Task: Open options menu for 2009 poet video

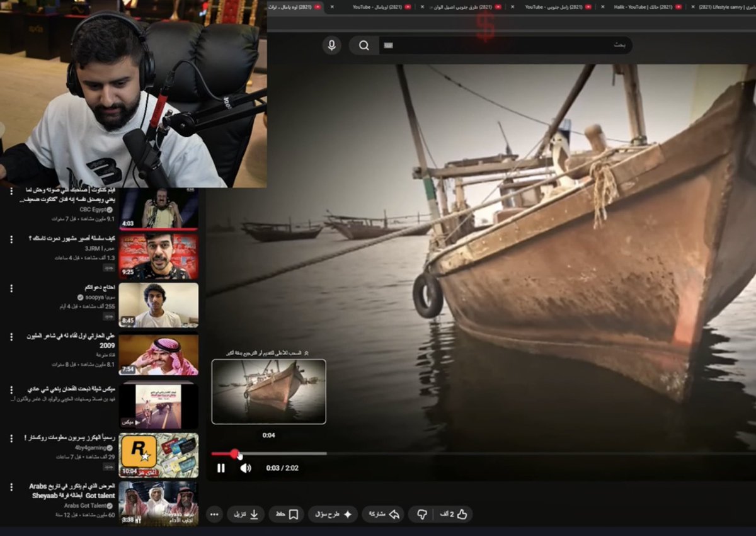Action: point(11,337)
